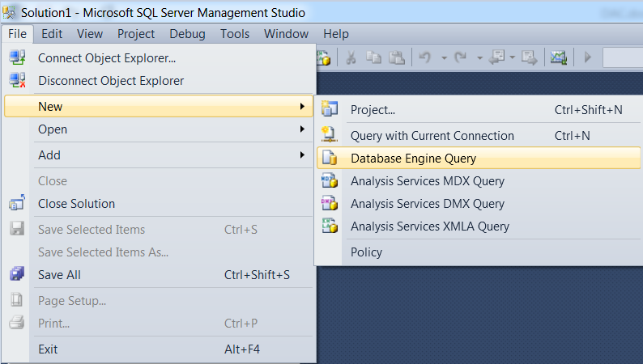Click the new Project icon in submenu
The image size is (643, 364).
pyautogui.click(x=330, y=109)
